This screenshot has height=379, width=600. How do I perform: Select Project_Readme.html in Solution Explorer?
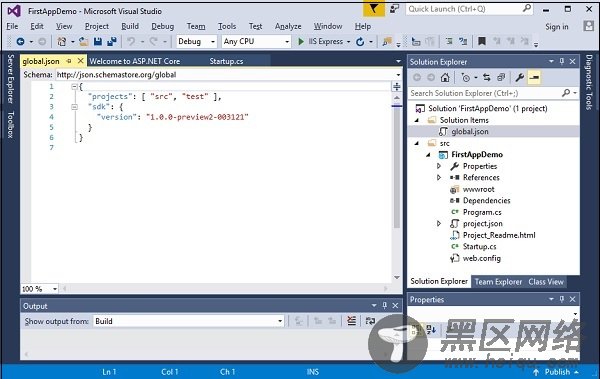[499, 235]
